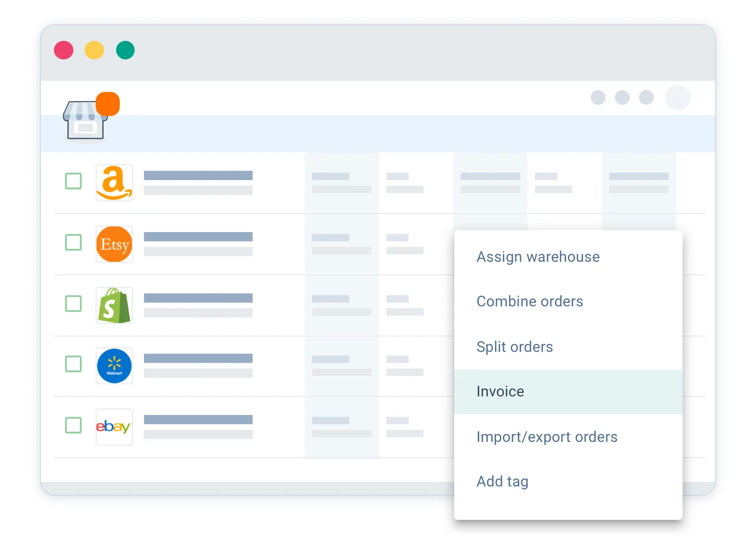
Task: Open the large round profile avatar
Action: (x=678, y=97)
